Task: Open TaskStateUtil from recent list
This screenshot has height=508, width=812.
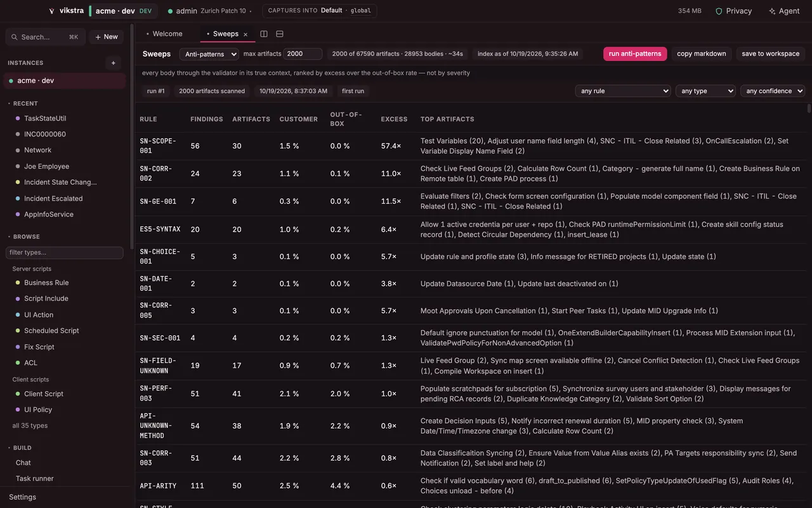Action: pyautogui.click(x=45, y=119)
